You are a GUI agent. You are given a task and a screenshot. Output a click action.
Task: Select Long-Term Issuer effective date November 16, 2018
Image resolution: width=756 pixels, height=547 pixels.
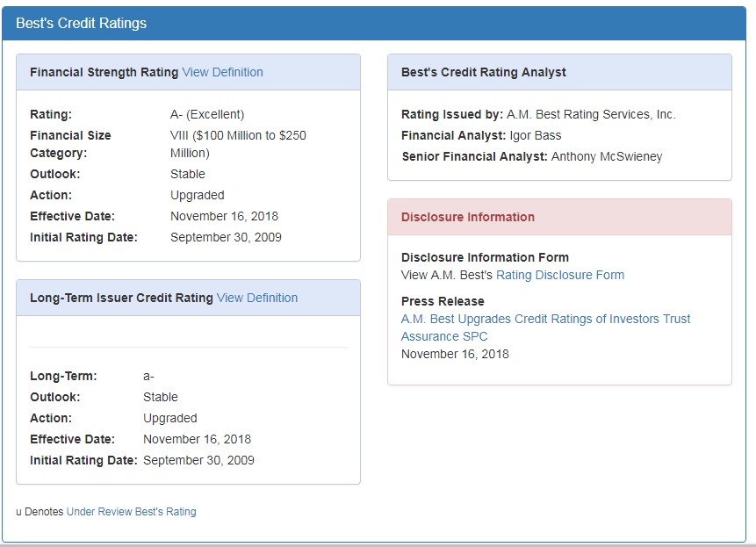pos(198,440)
